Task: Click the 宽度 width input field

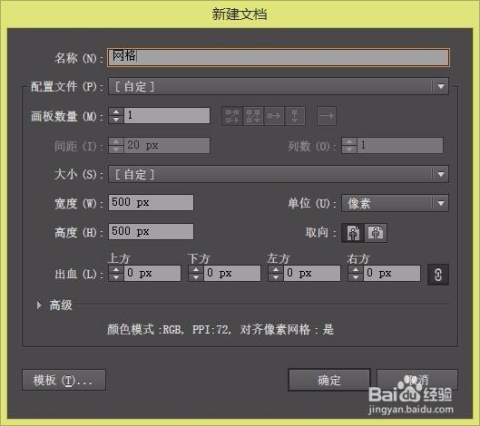Action: (151, 203)
